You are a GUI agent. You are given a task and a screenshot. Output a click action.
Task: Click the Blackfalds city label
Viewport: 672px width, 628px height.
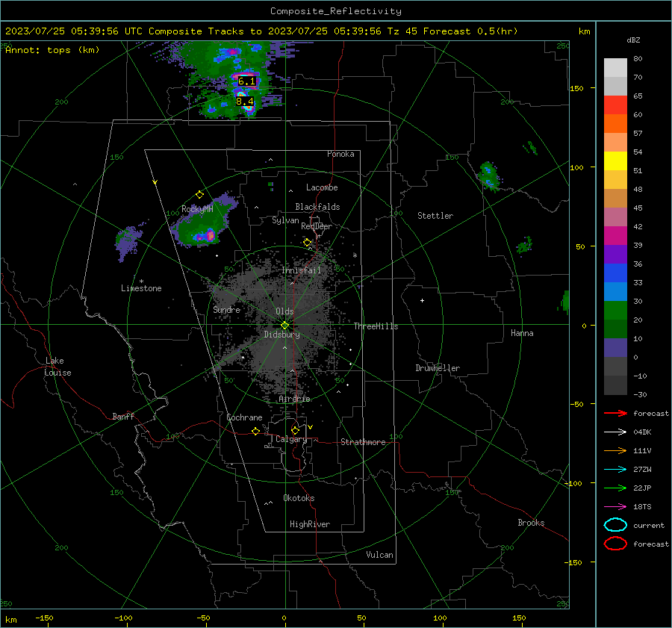pyautogui.click(x=317, y=207)
